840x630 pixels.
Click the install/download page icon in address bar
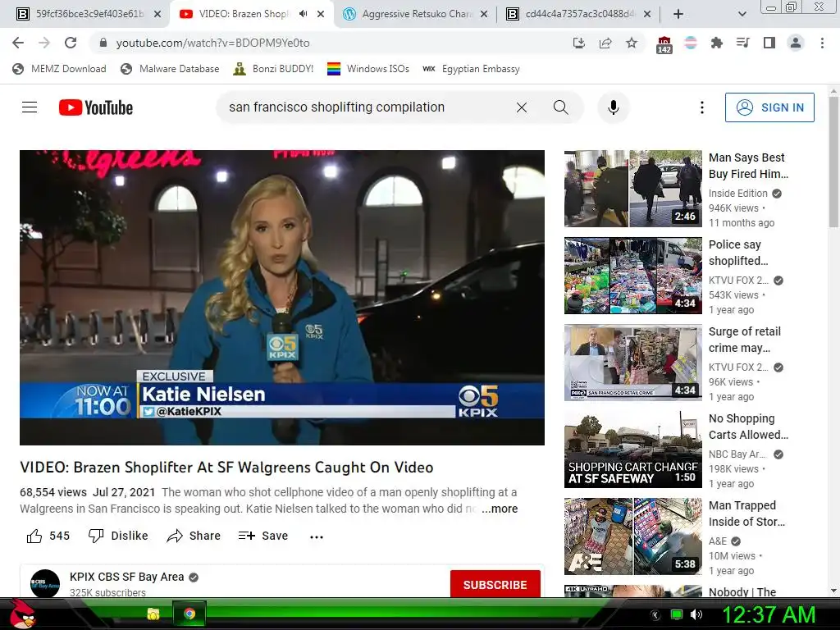click(578, 43)
